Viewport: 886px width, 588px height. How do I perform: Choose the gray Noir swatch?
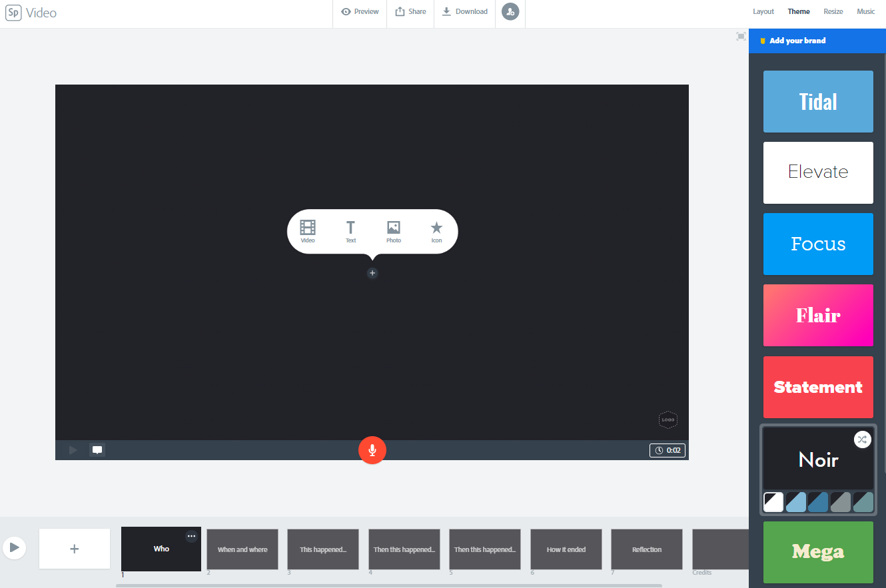pos(841,502)
